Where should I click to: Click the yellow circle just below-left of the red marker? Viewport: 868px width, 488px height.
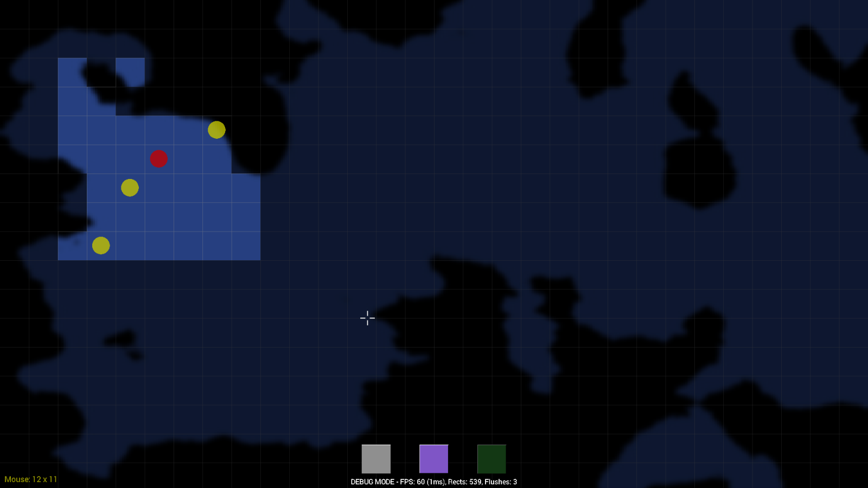130,188
